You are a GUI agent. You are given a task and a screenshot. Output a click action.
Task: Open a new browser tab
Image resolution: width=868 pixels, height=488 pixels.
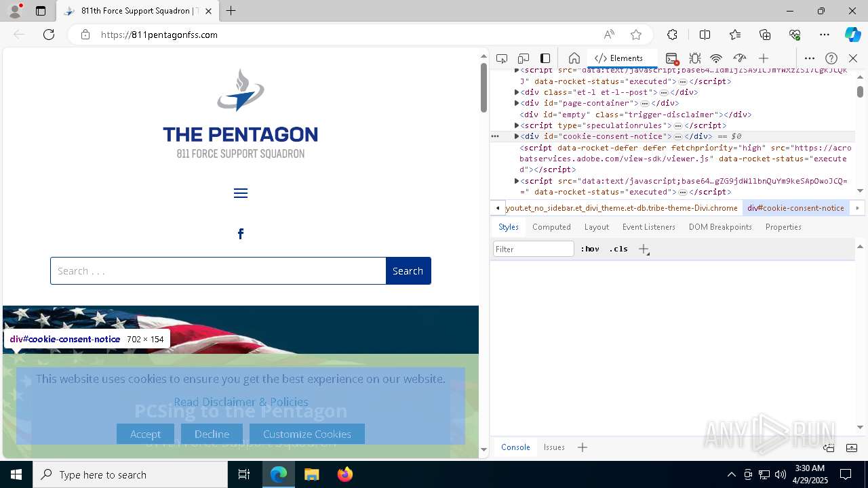point(231,11)
